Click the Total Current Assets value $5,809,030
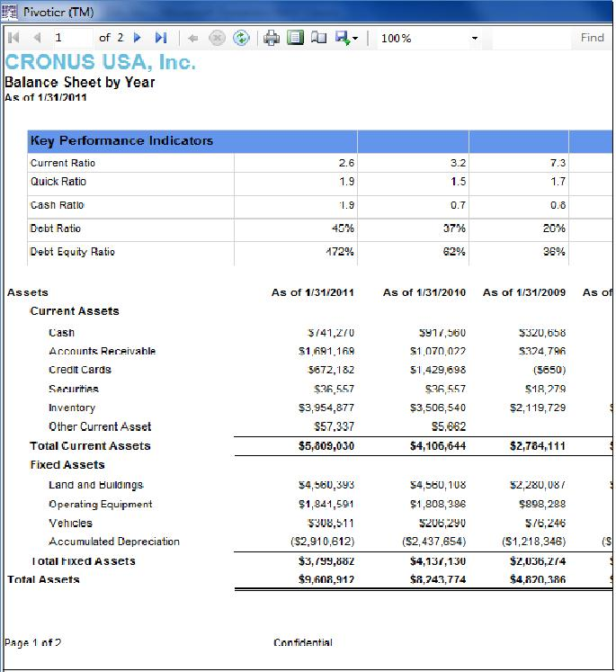 coord(326,445)
